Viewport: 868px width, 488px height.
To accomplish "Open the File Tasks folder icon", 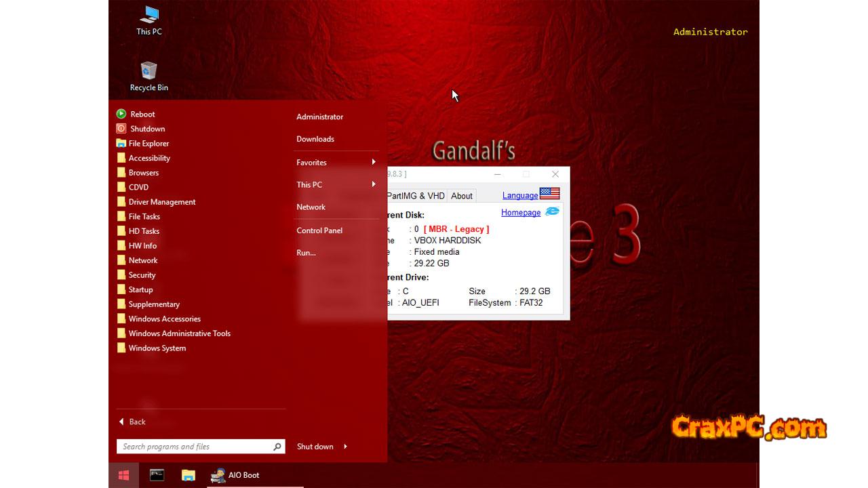I will click(x=121, y=217).
